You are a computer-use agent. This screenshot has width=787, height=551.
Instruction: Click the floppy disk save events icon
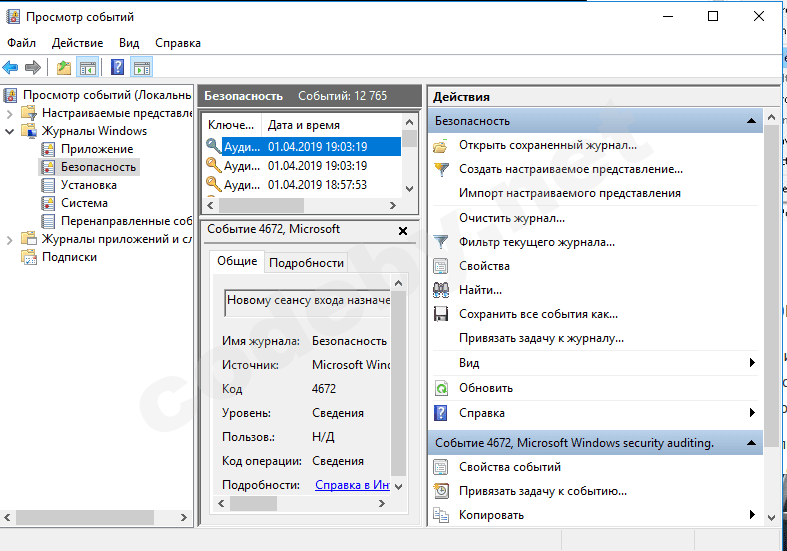pos(441,314)
